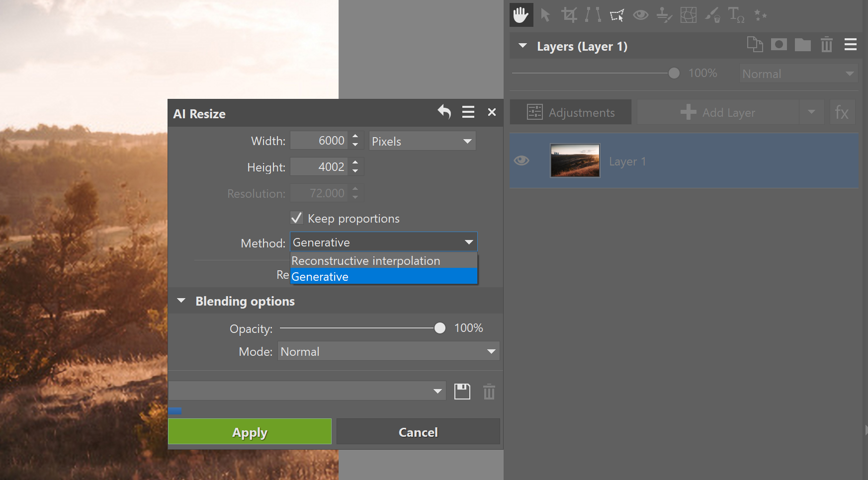Click the add mask icon in Layers
Viewport: 868px width, 480px height.
(x=779, y=45)
